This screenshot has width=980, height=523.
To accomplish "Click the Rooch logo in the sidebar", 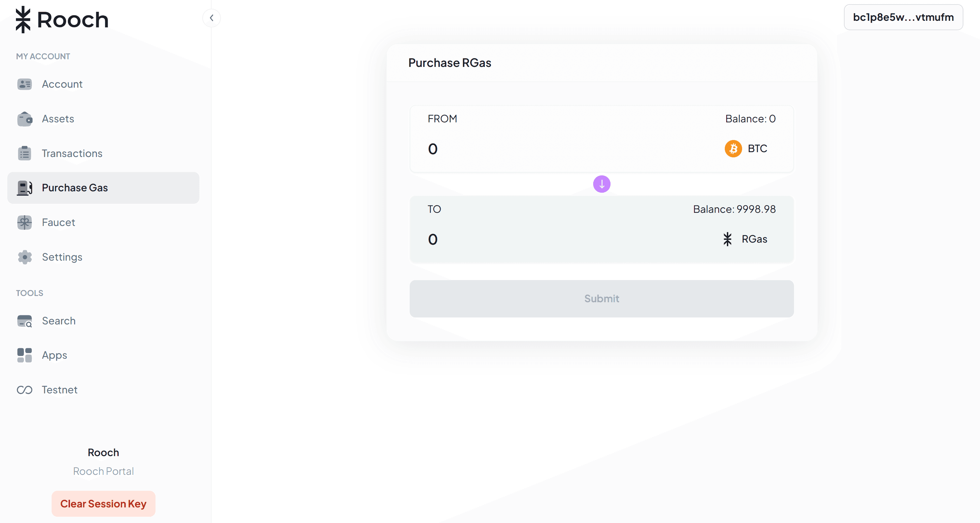I will (62, 19).
